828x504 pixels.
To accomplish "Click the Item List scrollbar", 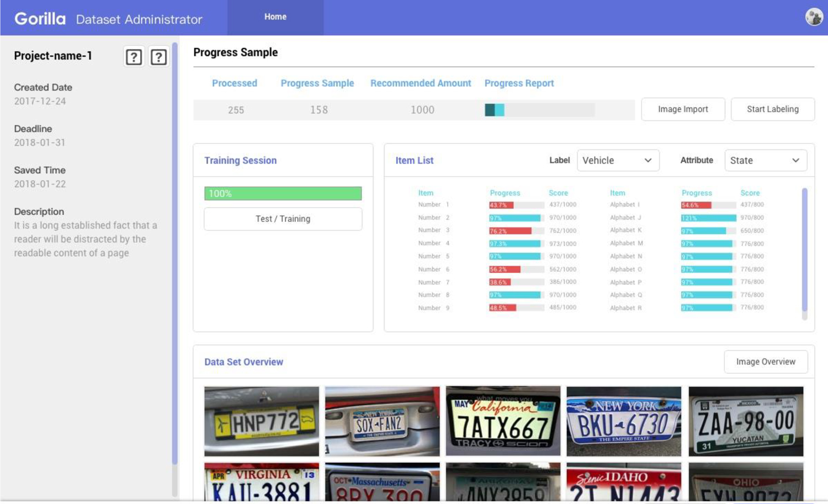I will click(804, 251).
